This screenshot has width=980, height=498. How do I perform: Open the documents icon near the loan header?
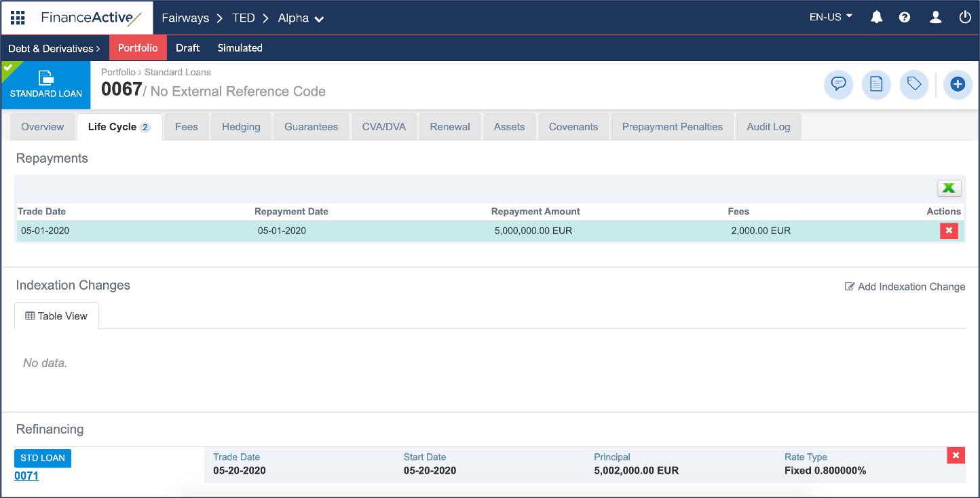pos(876,84)
